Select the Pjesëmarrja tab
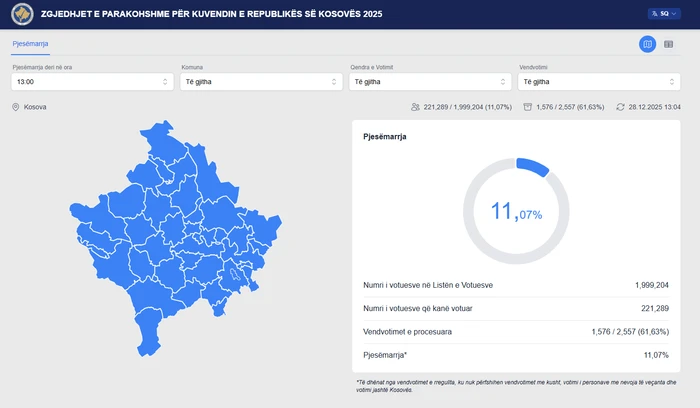 pos(30,45)
